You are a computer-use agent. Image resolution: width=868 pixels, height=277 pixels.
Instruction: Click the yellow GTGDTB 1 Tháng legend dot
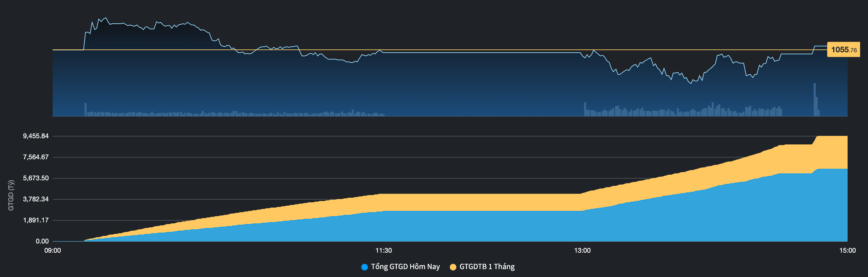(453, 267)
